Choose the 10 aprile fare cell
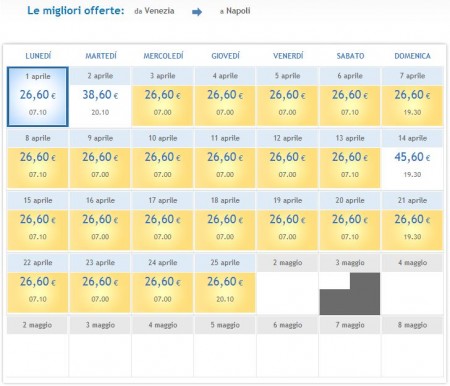The width and height of the screenshot is (450, 386). tap(162, 159)
